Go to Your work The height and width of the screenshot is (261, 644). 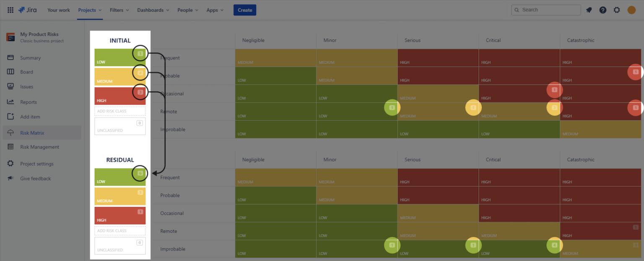pyautogui.click(x=59, y=10)
